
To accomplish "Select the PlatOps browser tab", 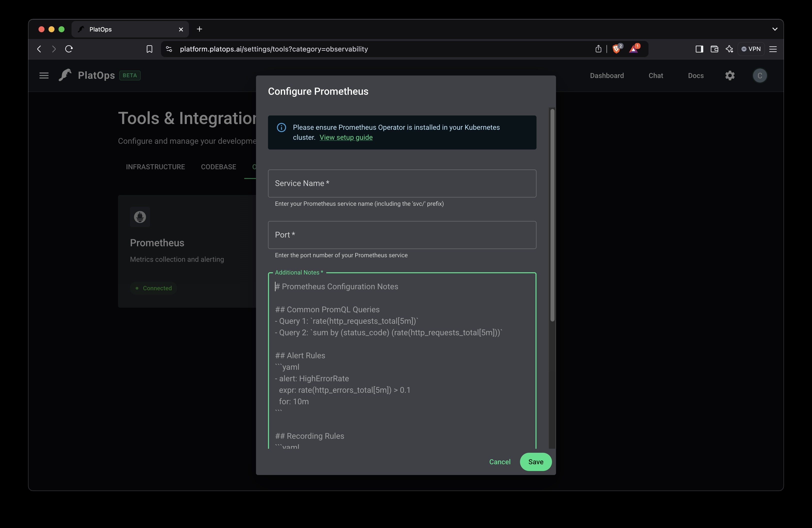I will tap(130, 29).
